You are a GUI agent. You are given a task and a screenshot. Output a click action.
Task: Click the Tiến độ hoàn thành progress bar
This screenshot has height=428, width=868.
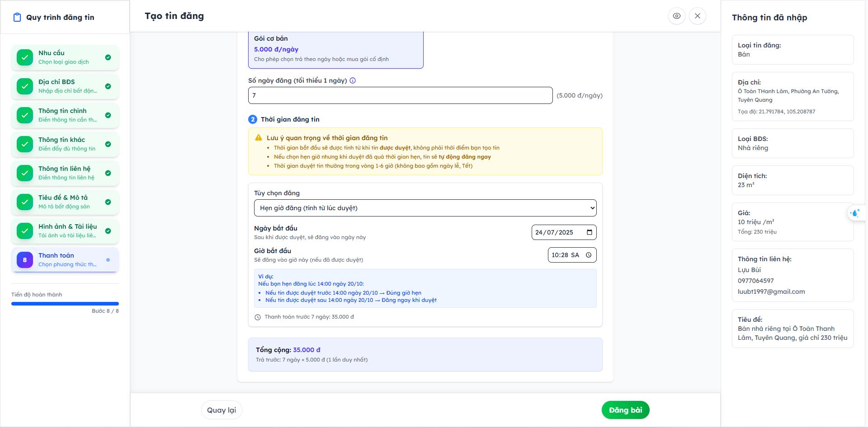[x=65, y=304]
